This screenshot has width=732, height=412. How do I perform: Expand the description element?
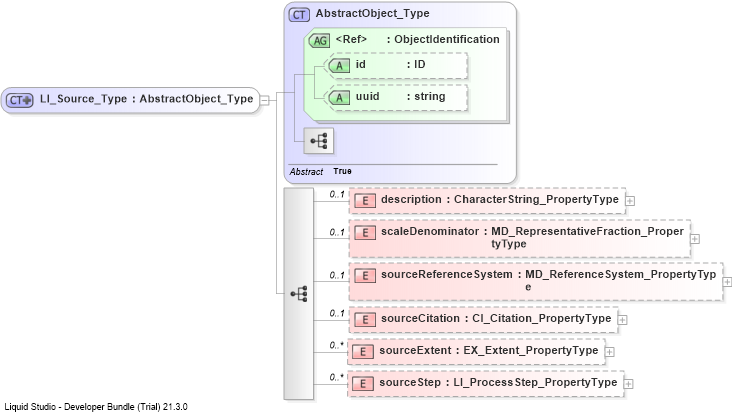630,201
